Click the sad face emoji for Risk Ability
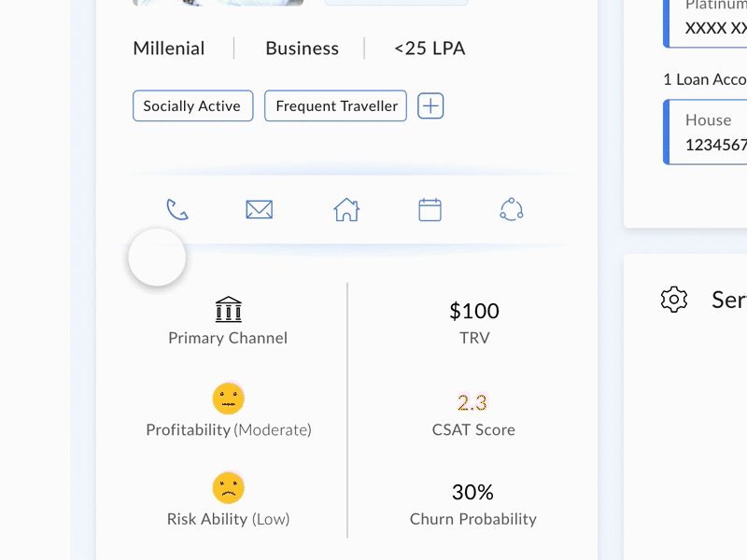 [228, 486]
